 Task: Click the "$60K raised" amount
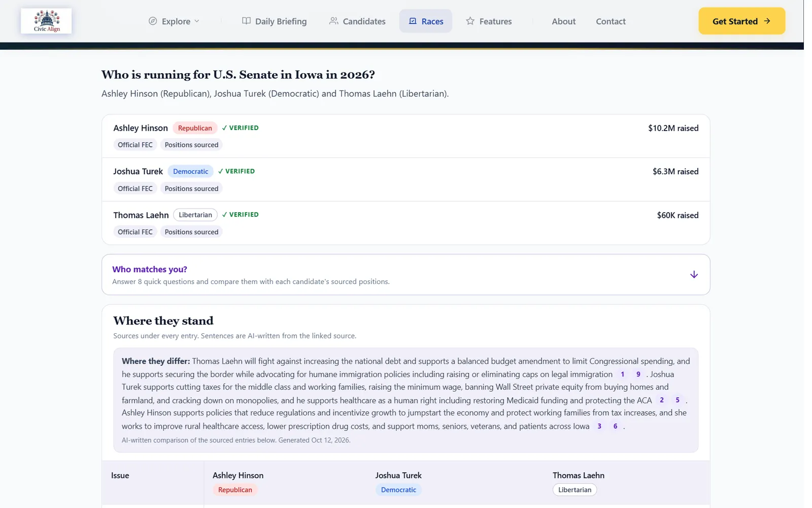pos(678,215)
